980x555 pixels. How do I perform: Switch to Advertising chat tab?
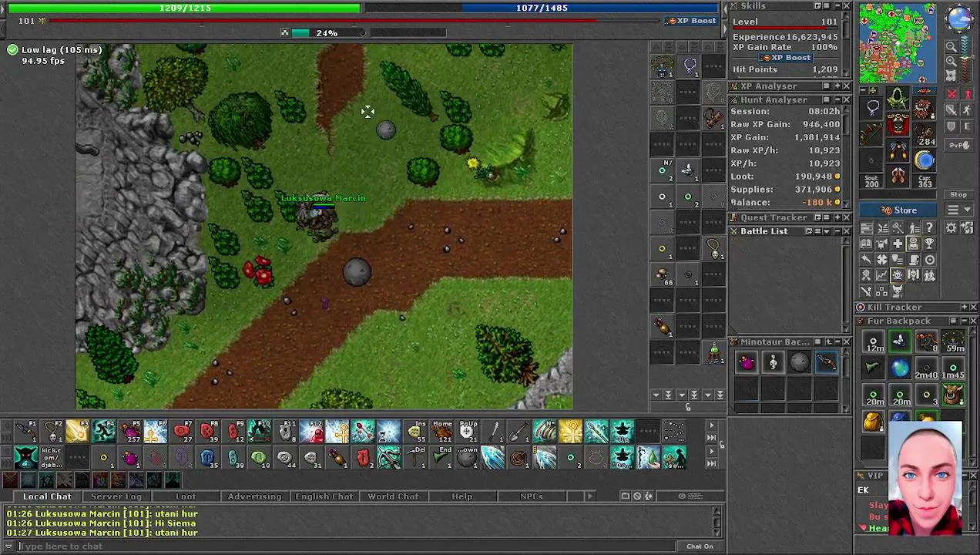click(254, 496)
